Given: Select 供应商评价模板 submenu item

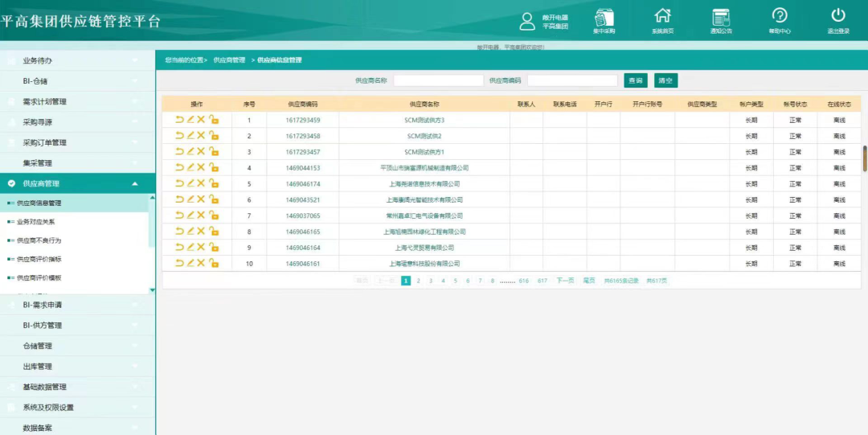Looking at the screenshot, I should click(74, 277).
